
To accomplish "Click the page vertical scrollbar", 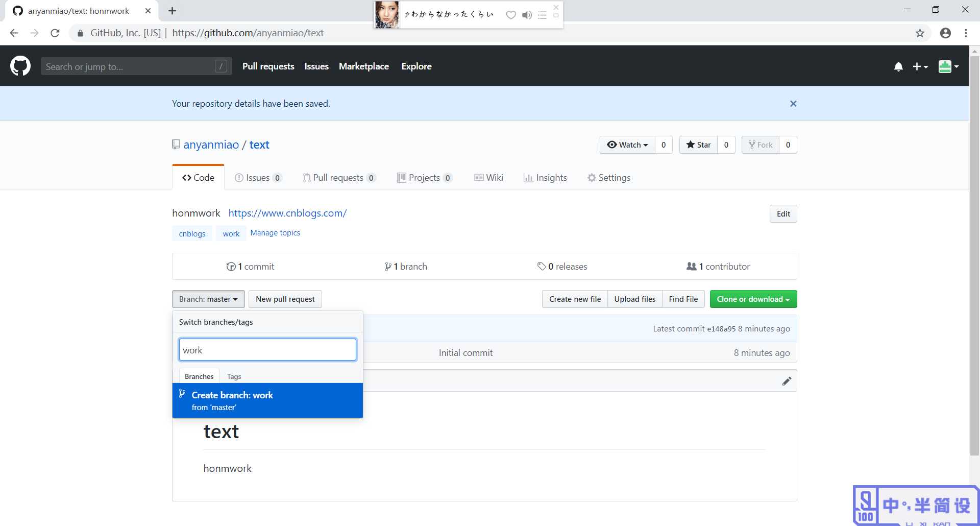I will (x=974, y=255).
